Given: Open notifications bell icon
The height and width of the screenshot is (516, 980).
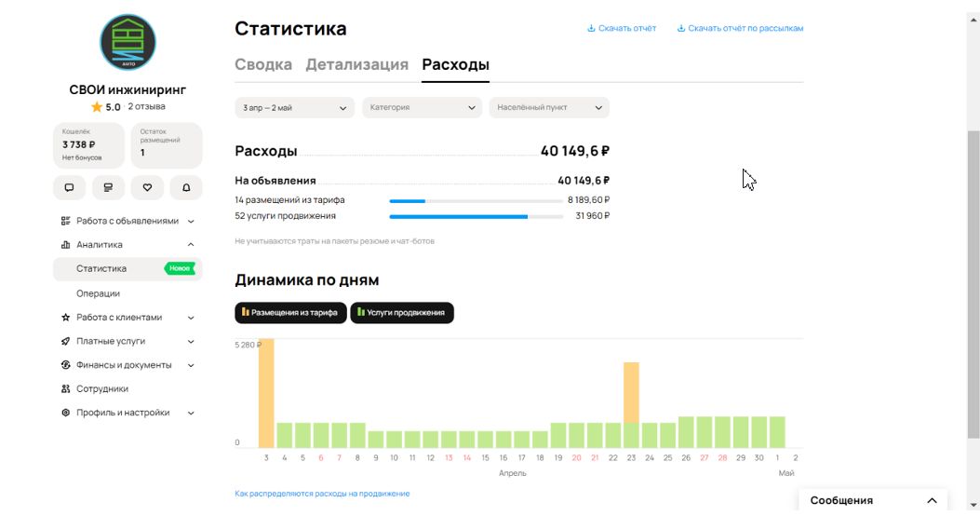Looking at the screenshot, I should click(x=186, y=187).
